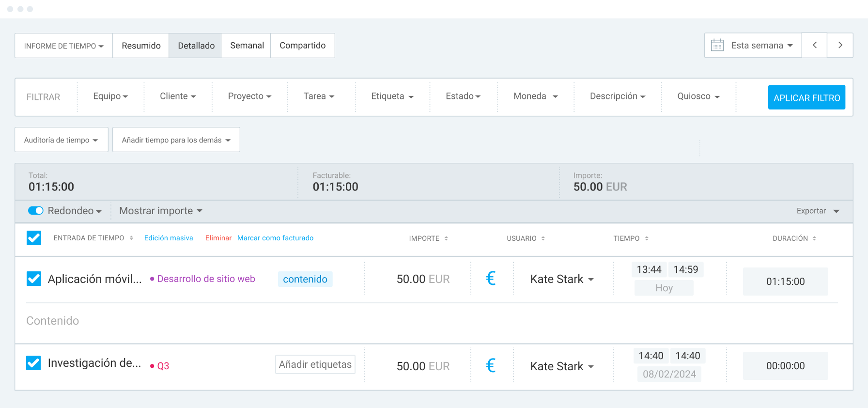This screenshot has width=868, height=408.
Task: Click the Marcar como facturado link
Action: coord(275,238)
